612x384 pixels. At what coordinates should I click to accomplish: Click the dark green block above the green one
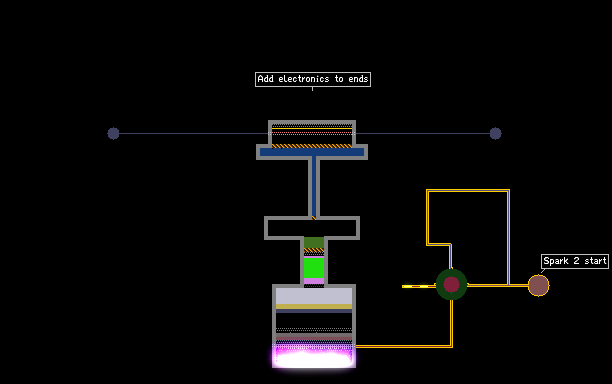point(314,242)
